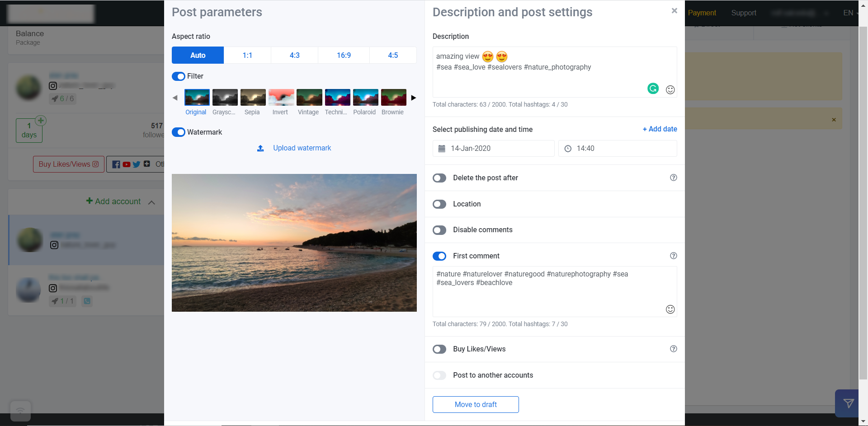The image size is (868, 426).
Task: Click the send icon button at bottom right
Action: [x=848, y=403]
